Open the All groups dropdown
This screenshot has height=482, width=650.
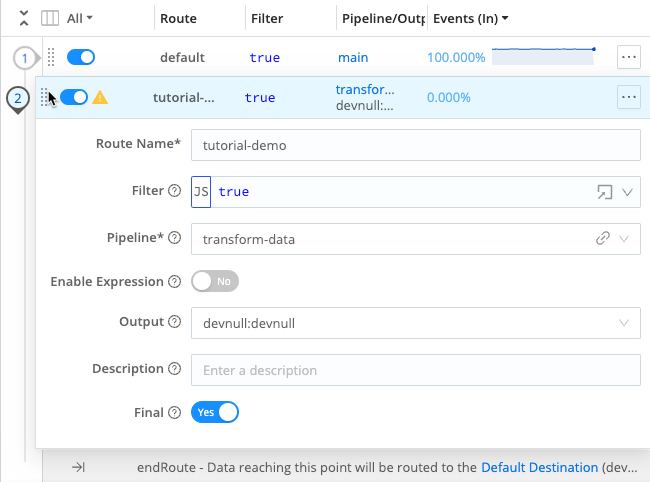pos(79,18)
